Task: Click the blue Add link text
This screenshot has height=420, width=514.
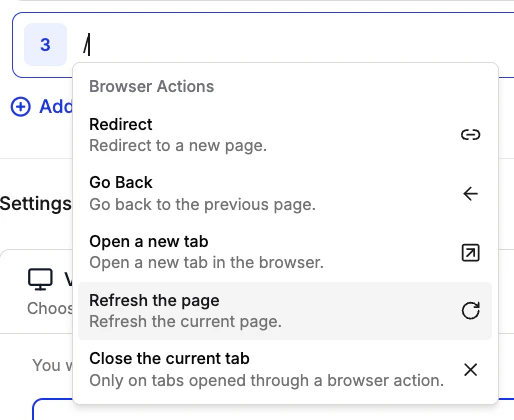Action: tap(56, 107)
